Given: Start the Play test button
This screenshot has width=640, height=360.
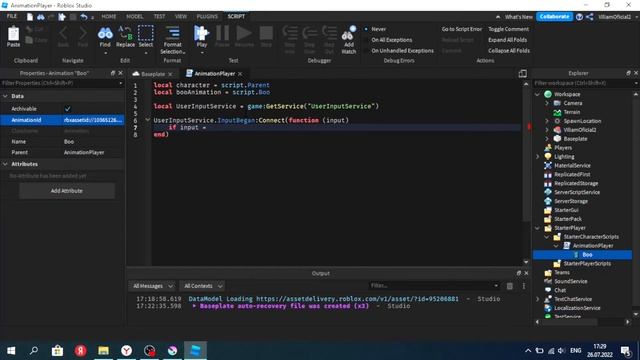Looking at the screenshot, I should tap(201, 33).
